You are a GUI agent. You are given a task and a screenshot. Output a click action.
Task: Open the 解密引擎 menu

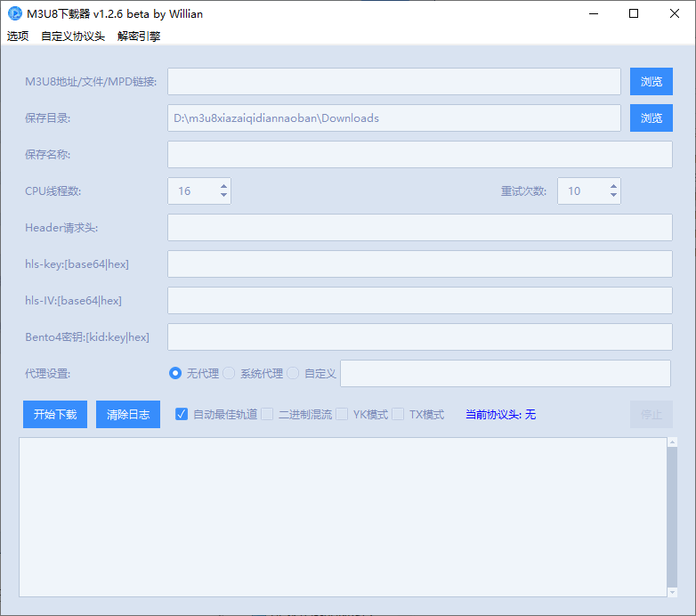click(139, 36)
